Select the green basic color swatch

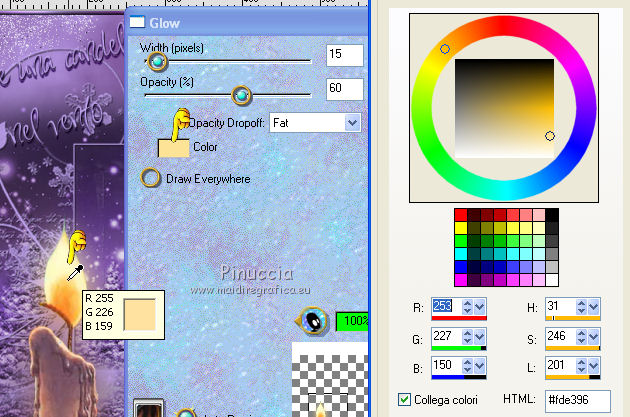[x=461, y=241]
